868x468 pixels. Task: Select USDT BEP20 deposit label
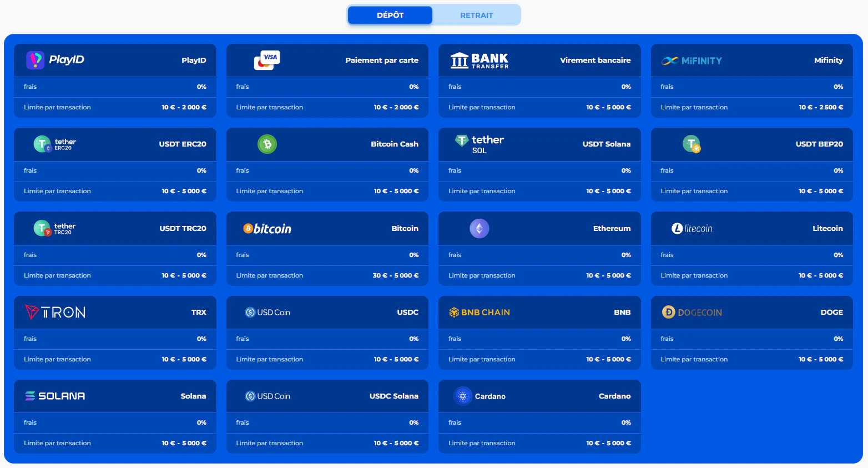819,144
